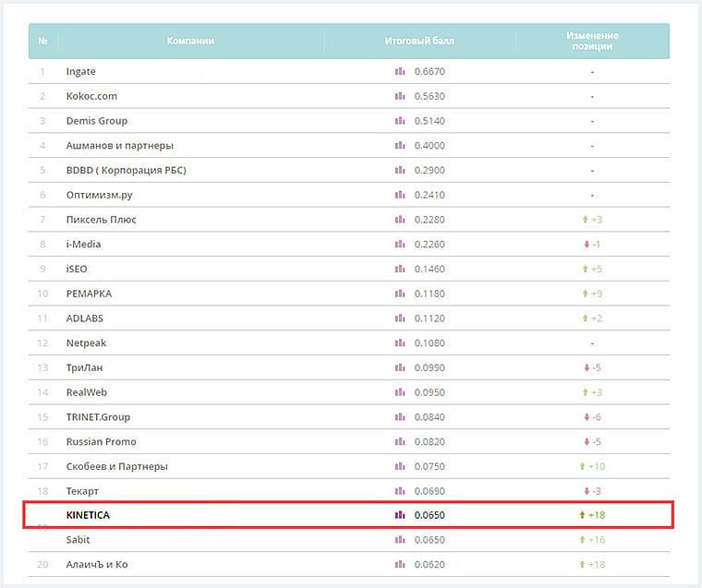Click red down arrow in i-Media row
Viewport: 702px width, 588px height.
coord(587,244)
